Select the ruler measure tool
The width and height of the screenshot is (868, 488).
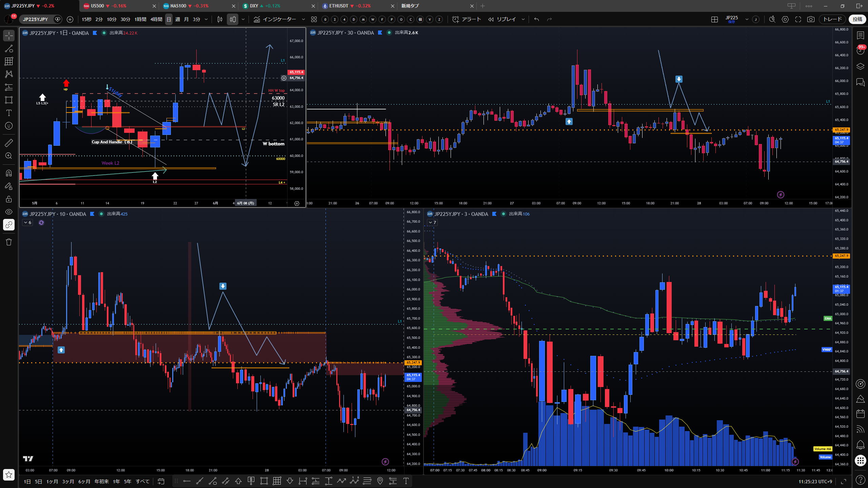(9, 143)
